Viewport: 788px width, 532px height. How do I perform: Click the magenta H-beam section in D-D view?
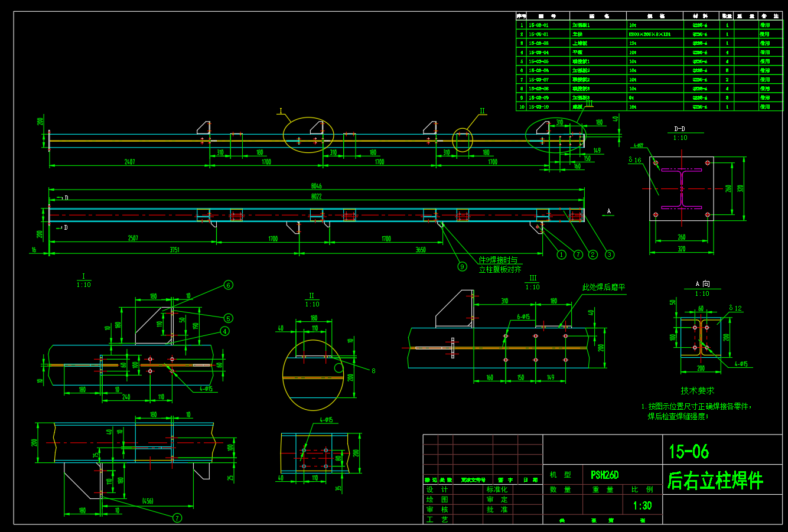point(681,188)
